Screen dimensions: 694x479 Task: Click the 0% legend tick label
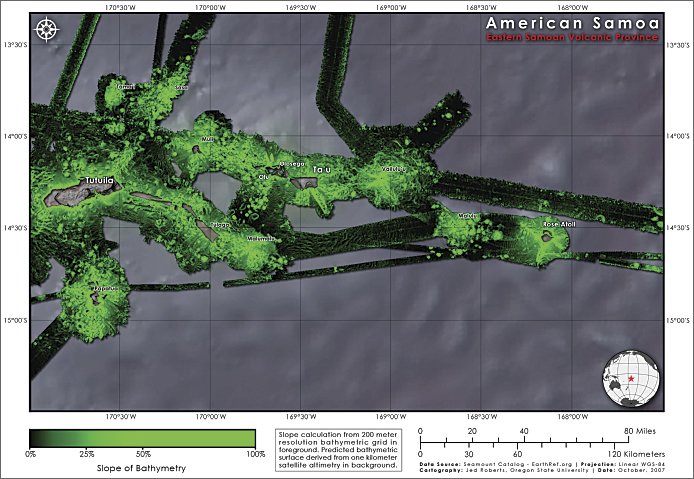(x=31, y=454)
